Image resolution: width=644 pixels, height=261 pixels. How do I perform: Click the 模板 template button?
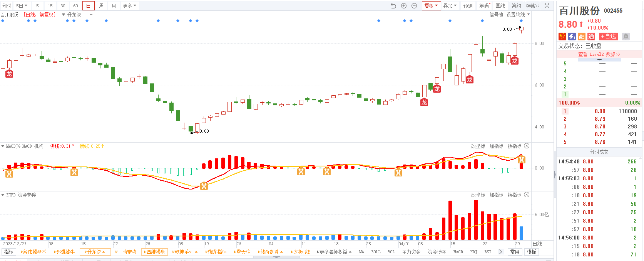tap(532, 252)
